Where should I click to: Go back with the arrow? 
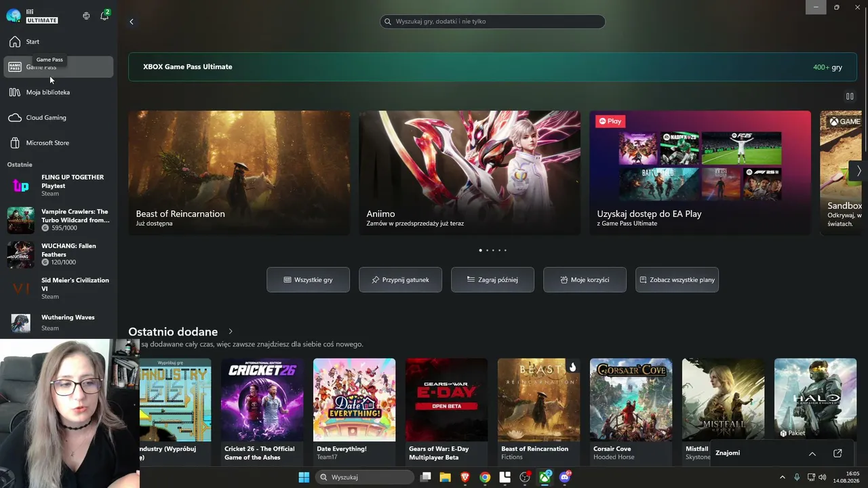tap(132, 22)
